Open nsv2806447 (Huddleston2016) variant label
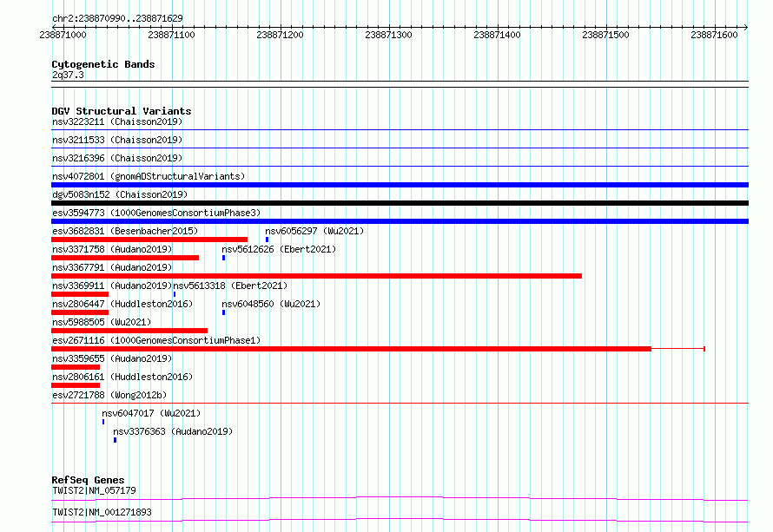773x532 pixels. [x=122, y=304]
